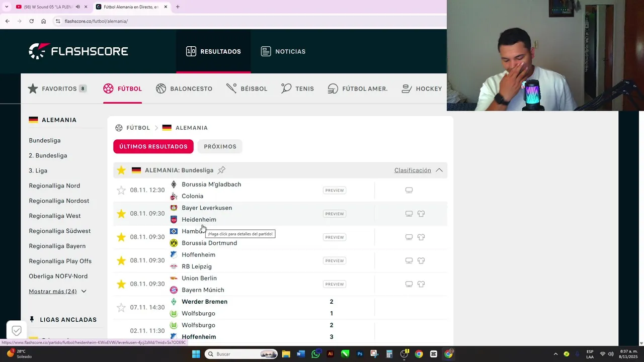
Task: Select the Fútbol Amer. sport tab
Action: (x=357, y=88)
